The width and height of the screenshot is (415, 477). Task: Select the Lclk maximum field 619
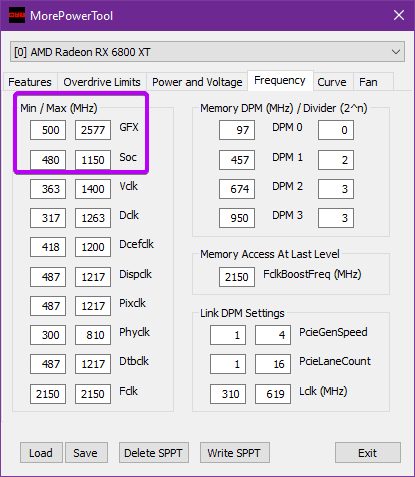coord(273,394)
